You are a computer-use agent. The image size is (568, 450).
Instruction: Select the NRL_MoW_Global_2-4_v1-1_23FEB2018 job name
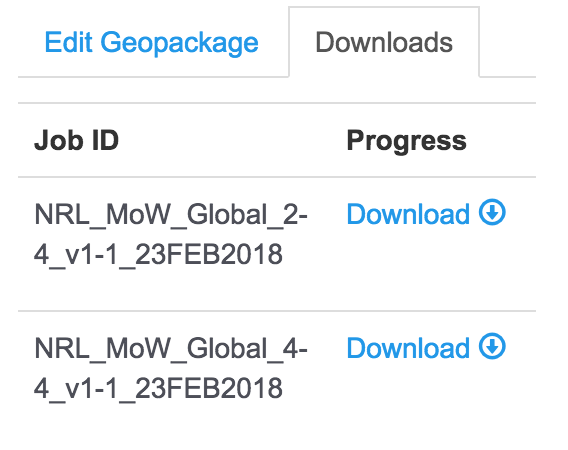coord(171,234)
